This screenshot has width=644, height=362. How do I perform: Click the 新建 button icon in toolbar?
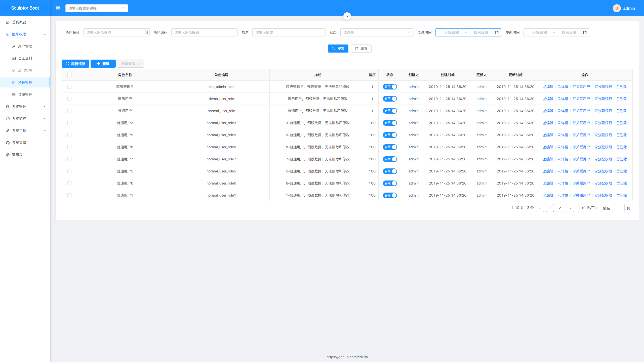[98, 64]
